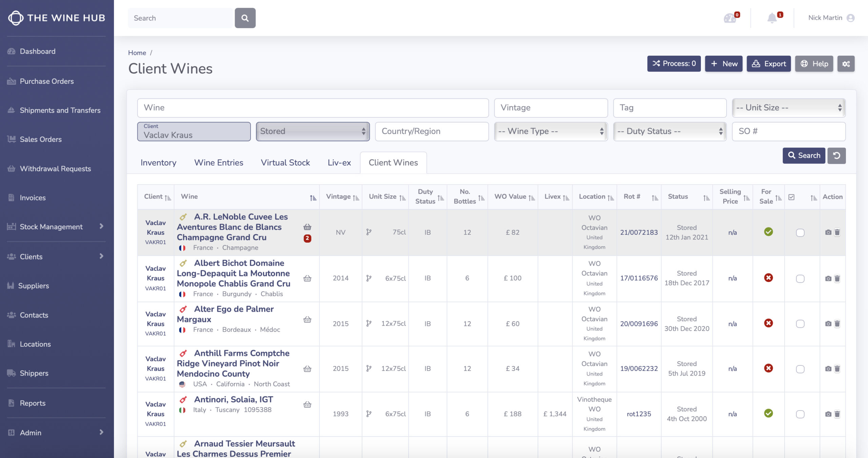The image size is (868, 458).
Task: Click the magnifier search button in top bar
Action: point(245,18)
